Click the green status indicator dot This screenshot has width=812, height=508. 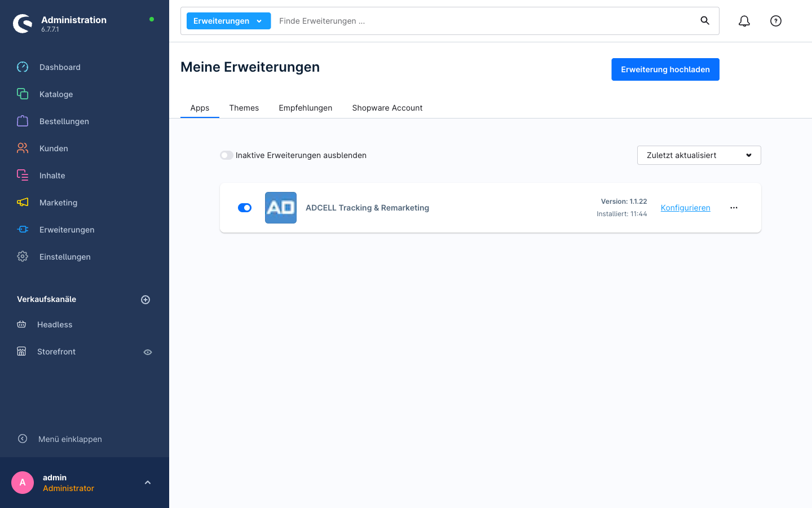[x=152, y=19]
